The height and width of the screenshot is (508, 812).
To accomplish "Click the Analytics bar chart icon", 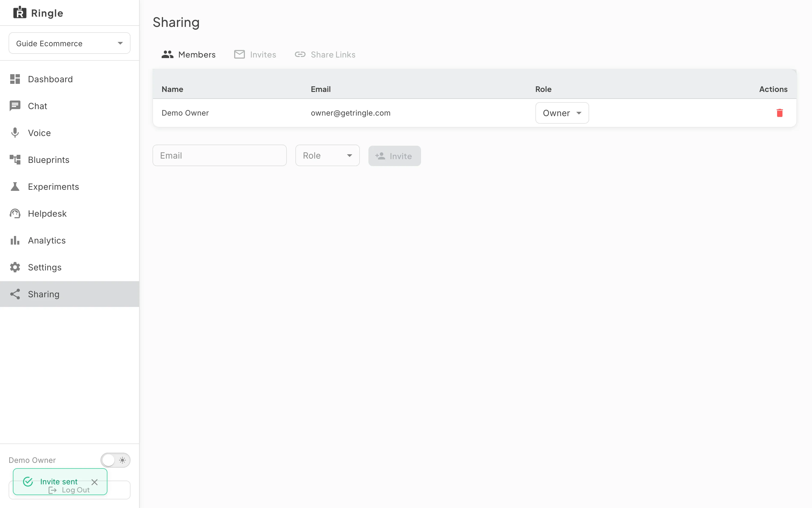I will 15,240.
